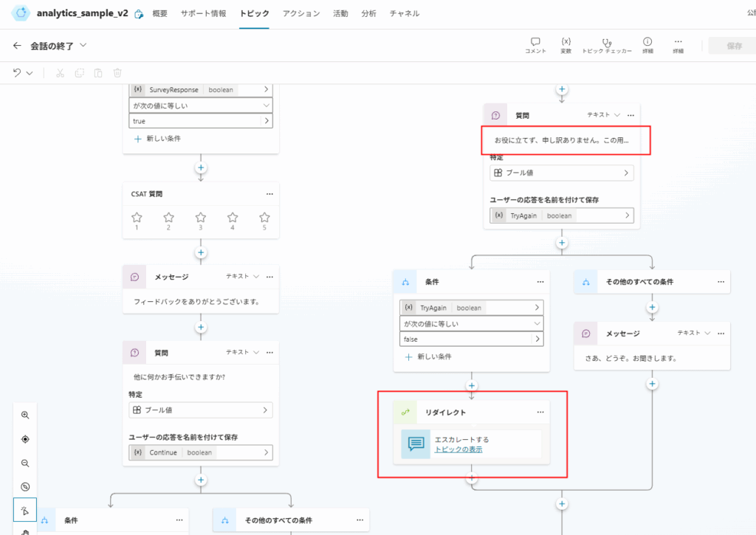Expand ブール値 identify option in Continue question

[x=201, y=410]
